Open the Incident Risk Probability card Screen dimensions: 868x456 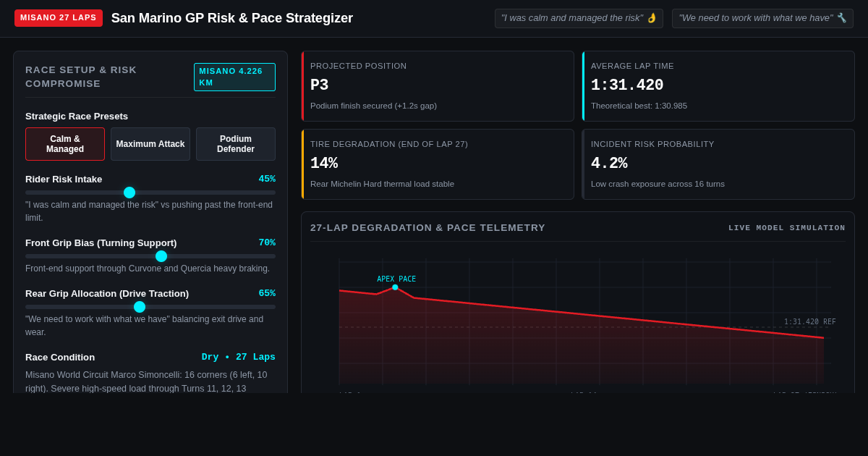(718, 164)
